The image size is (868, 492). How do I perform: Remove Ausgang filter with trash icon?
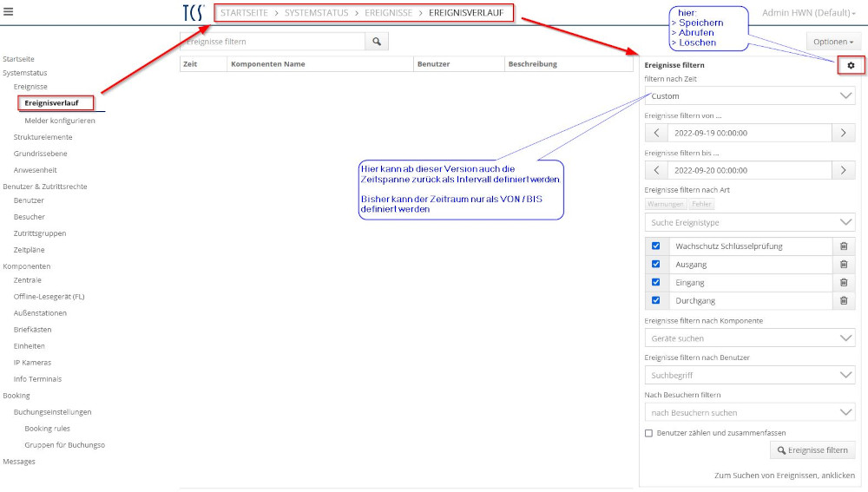[x=843, y=265]
